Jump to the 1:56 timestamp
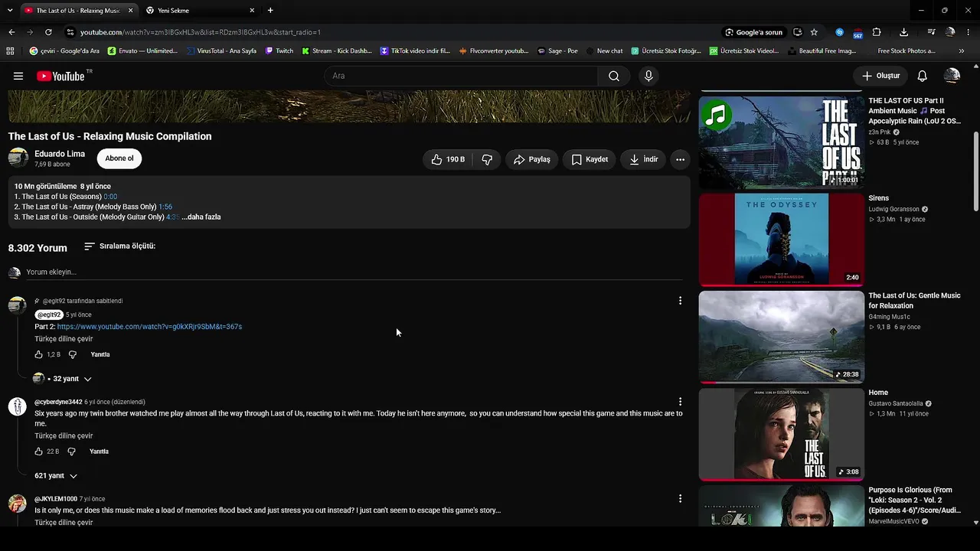Viewport: 980px width, 551px height. [165, 207]
